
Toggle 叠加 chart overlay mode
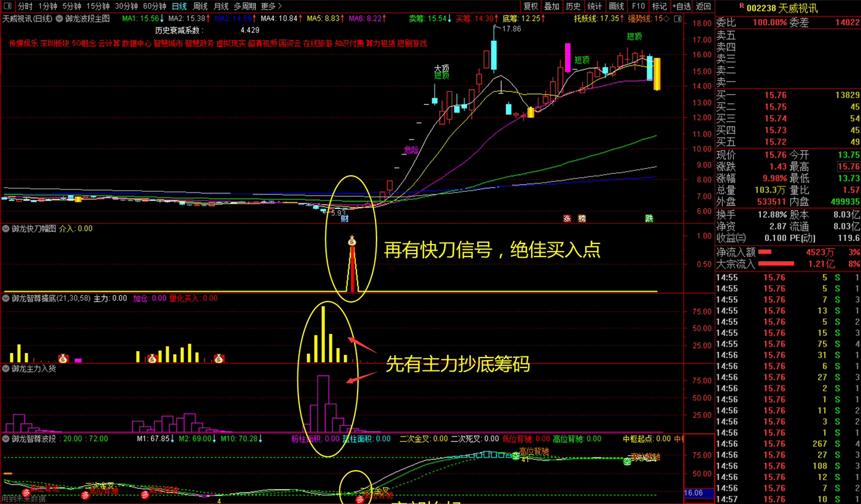(551, 6)
